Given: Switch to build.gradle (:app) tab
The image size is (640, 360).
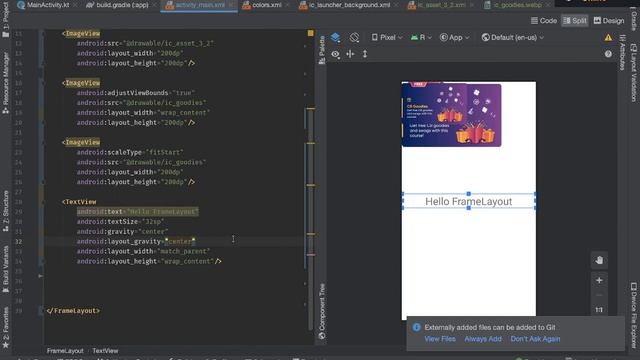Looking at the screenshot, I should click(118, 5).
